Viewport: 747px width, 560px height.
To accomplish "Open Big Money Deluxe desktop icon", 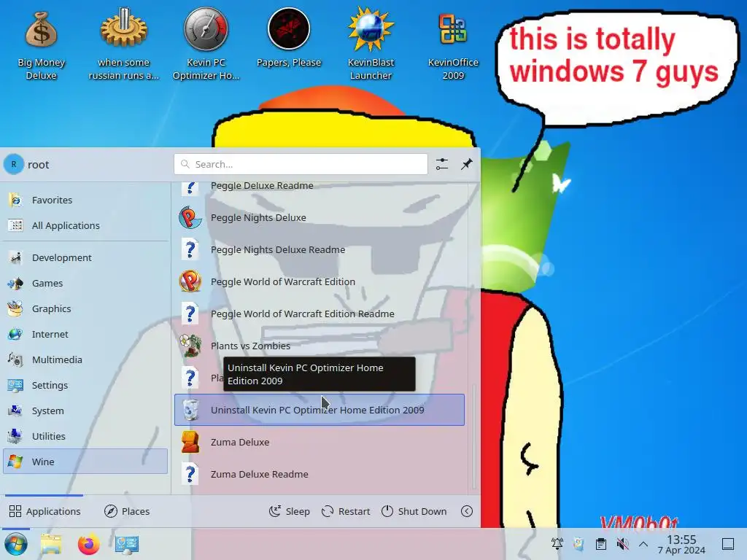I will pyautogui.click(x=41, y=45).
